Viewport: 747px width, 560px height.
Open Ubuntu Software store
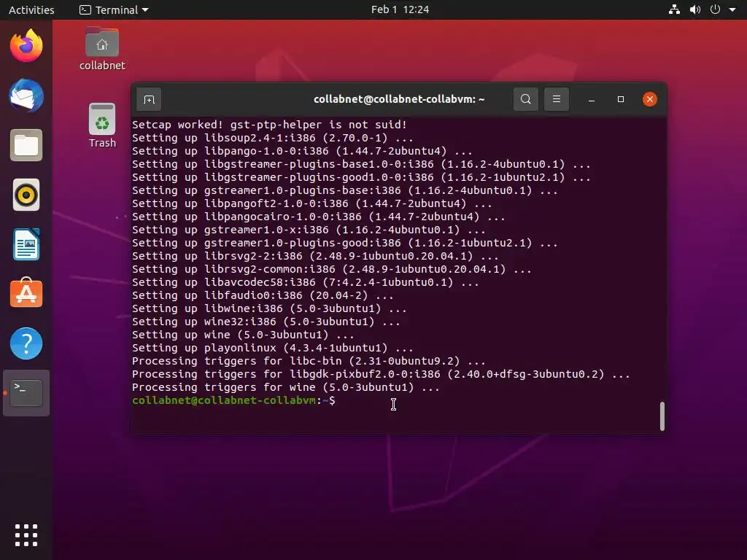[x=26, y=293]
